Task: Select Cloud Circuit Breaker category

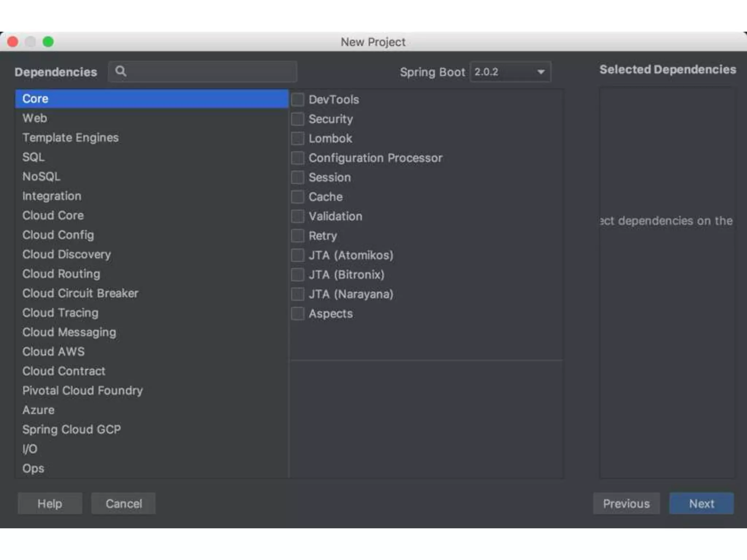Action: click(80, 293)
